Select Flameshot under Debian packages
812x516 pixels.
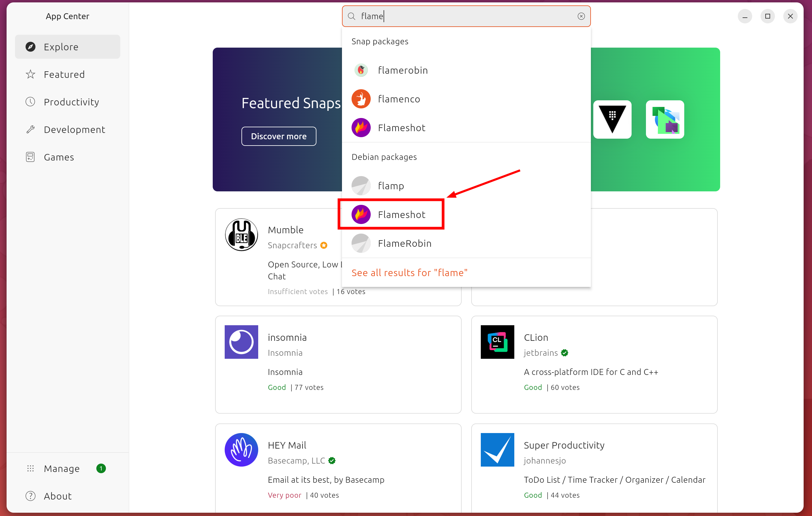(x=466, y=215)
